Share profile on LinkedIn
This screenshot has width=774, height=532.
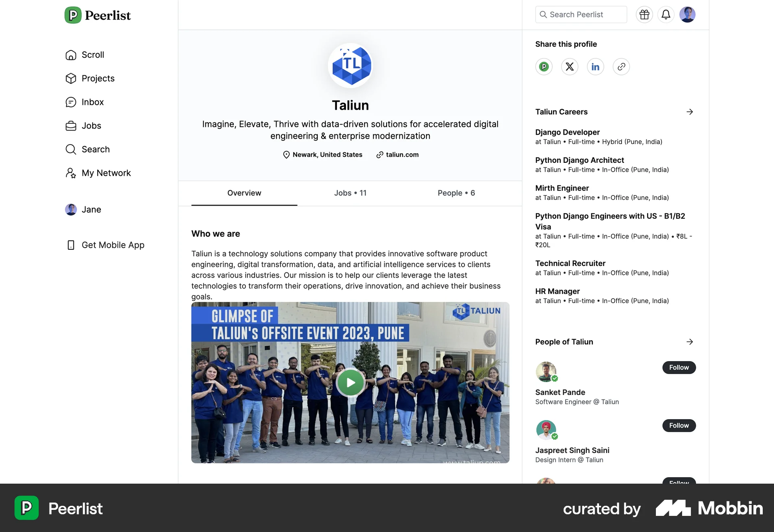point(595,66)
